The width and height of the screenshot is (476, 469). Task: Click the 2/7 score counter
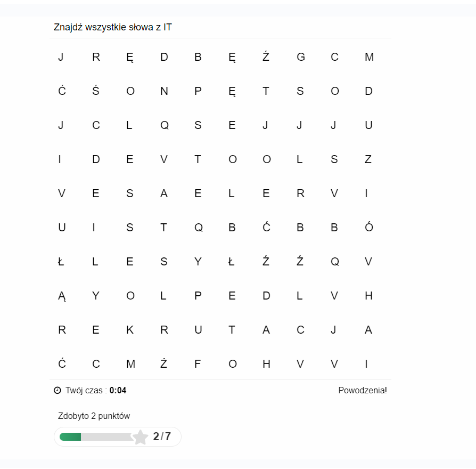162,436
